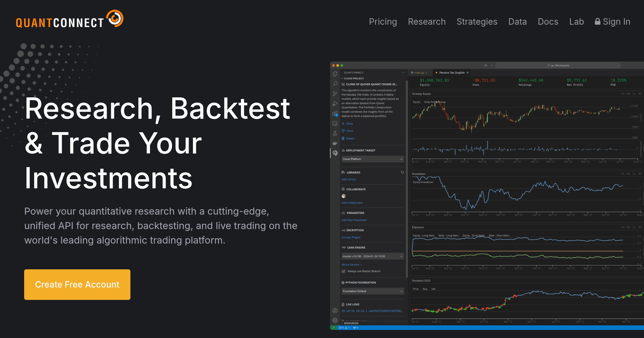Toggle Equity Drawdown series in legend
The image size is (644, 338).
pyautogui.click(x=423, y=182)
